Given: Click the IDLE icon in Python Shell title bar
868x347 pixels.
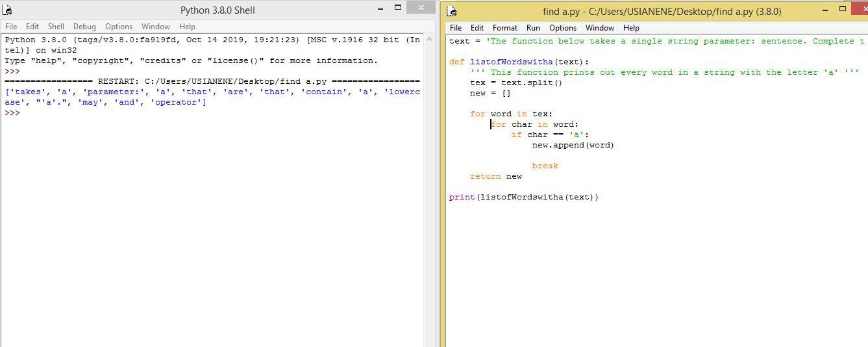Looking at the screenshot, I should (8, 10).
